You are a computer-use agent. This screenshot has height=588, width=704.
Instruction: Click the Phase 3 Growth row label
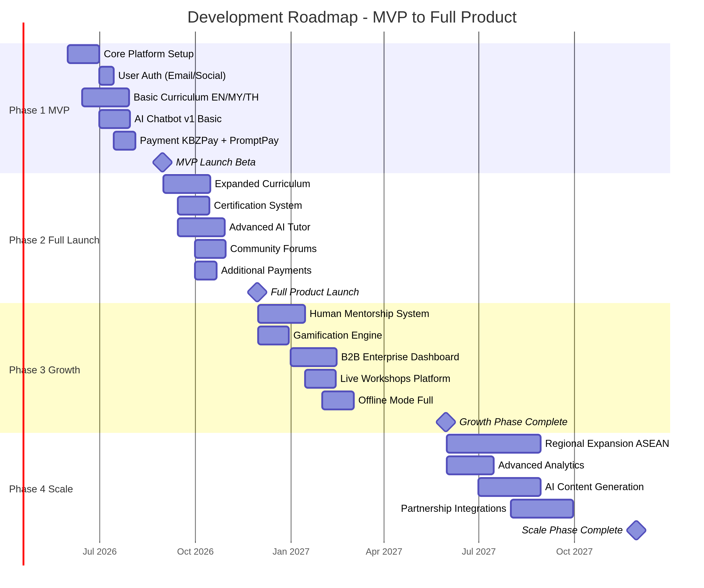point(45,370)
